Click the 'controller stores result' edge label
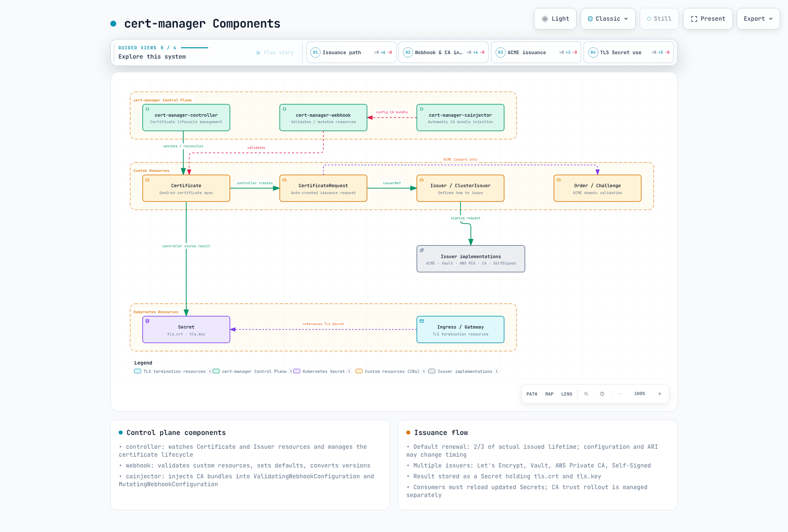This screenshot has width=788, height=532. pyautogui.click(x=186, y=246)
